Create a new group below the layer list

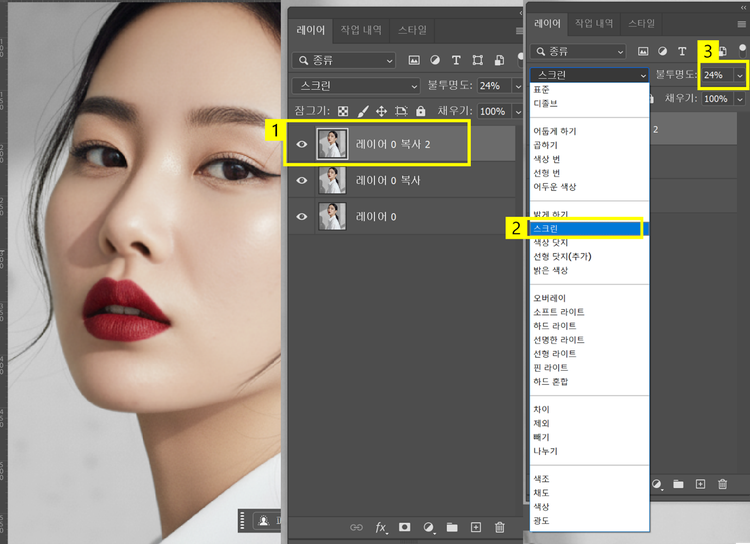click(452, 527)
